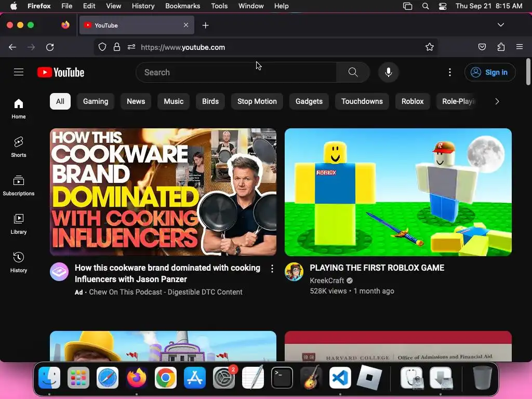Viewport: 532px width, 399px height.
Task: Bookmark this page with star icon
Action: [430, 47]
